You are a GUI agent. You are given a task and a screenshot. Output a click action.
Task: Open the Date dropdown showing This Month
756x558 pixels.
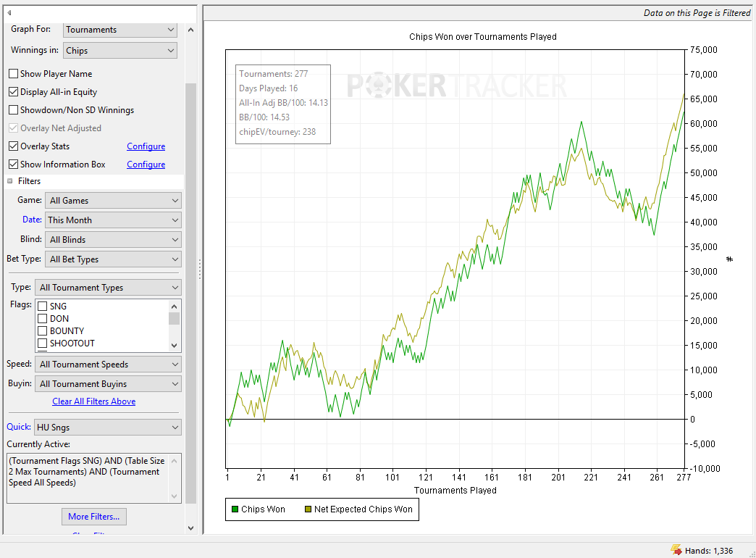[x=113, y=220]
